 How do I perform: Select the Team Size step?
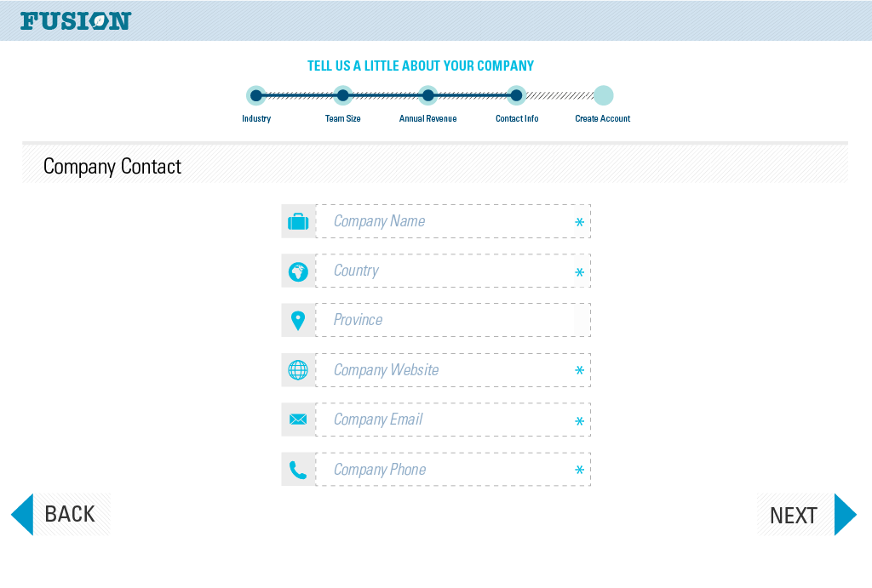pos(343,95)
